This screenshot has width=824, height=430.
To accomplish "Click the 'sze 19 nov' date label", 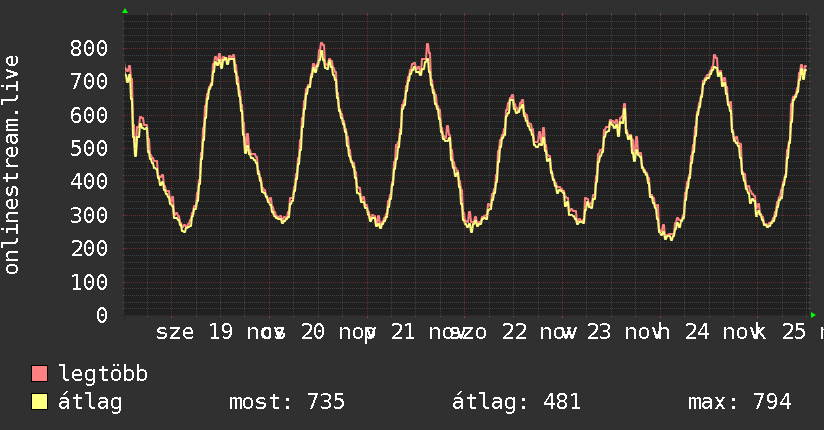I will (221, 332).
